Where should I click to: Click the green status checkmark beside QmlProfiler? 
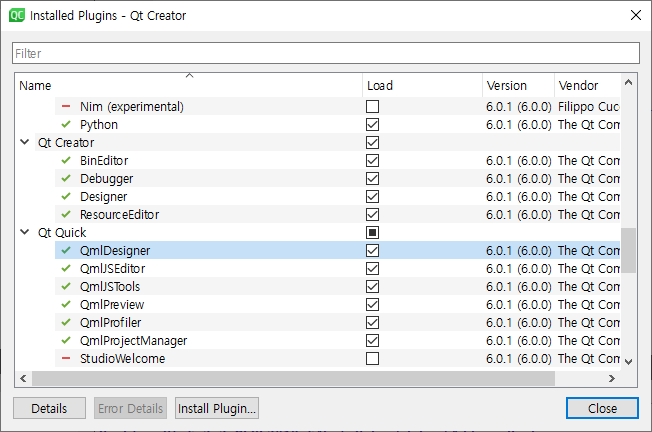[66, 322]
